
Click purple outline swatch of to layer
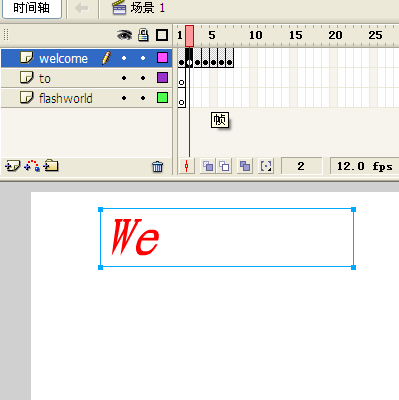(162, 78)
